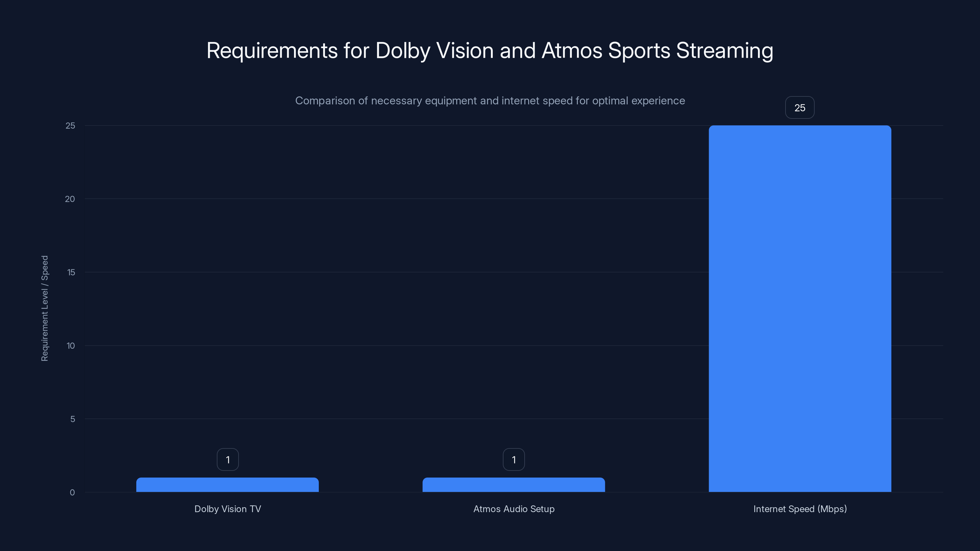Select the Atmos Audio Setup axis label
This screenshot has height=551, width=980.
click(x=514, y=509)
